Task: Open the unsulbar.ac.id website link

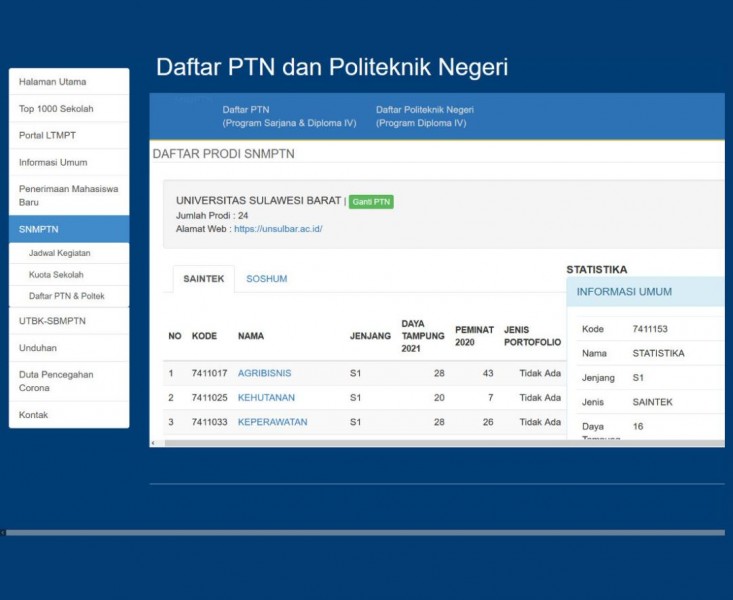Action: coord(278,229)
